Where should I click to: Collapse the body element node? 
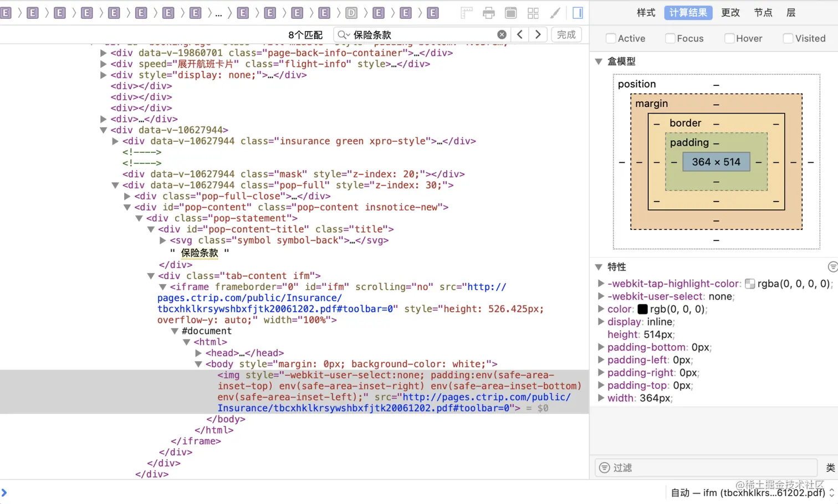tap(198, 364)
